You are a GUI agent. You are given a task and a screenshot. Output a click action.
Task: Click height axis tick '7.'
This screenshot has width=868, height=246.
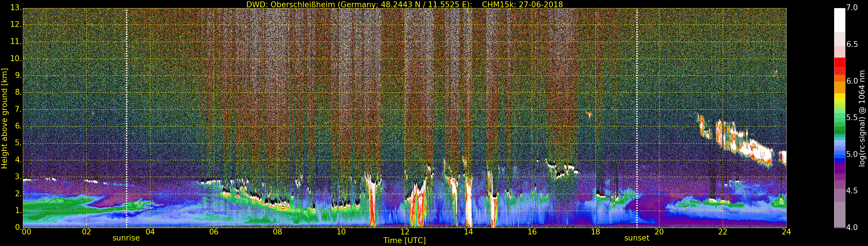tap(18, 109)
